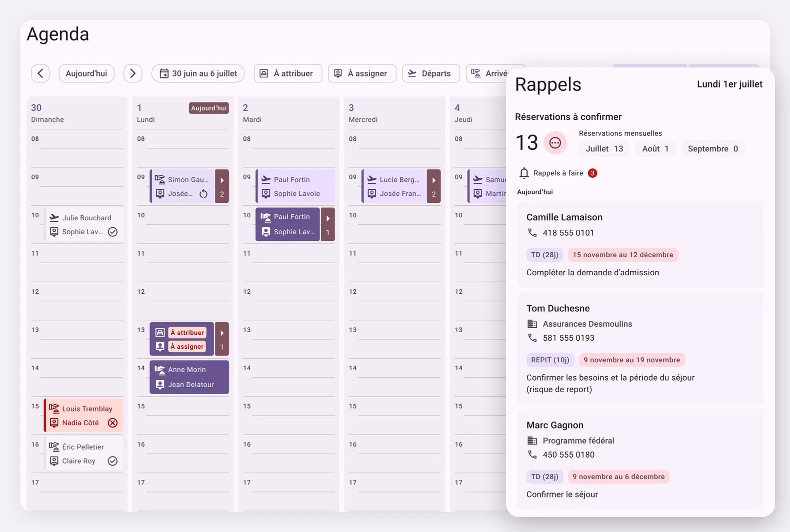The height and width of the screenshot is (532, 790).
Task: Select the Juillet 13 month chip
Action: (x=604, y=149)
